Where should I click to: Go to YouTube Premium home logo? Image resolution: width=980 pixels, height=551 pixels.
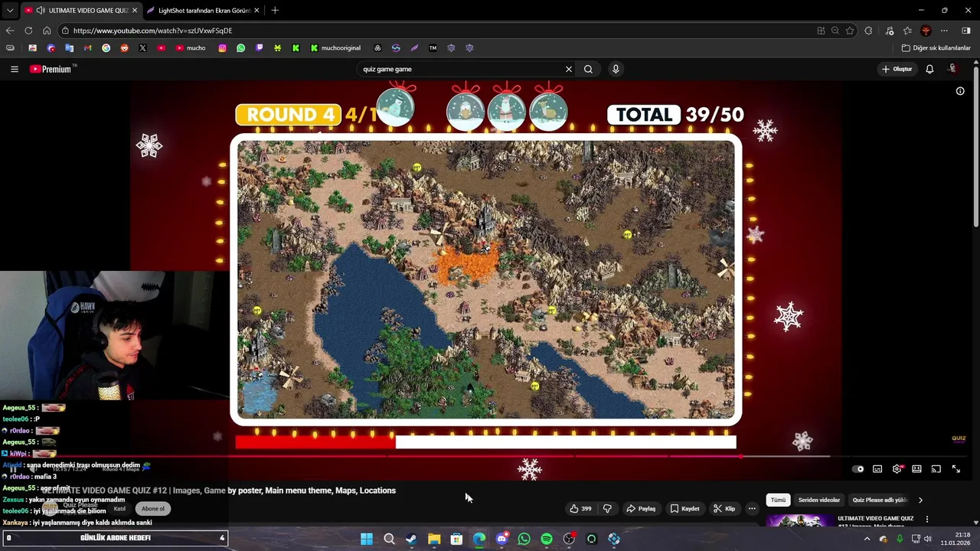[51, 69]
